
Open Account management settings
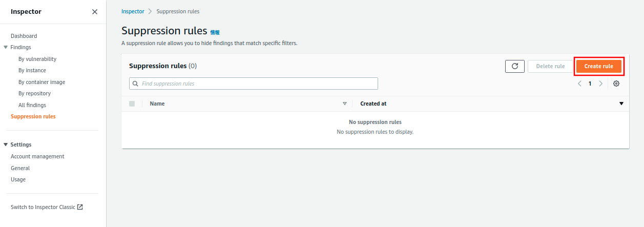click(x=37, y=156)
